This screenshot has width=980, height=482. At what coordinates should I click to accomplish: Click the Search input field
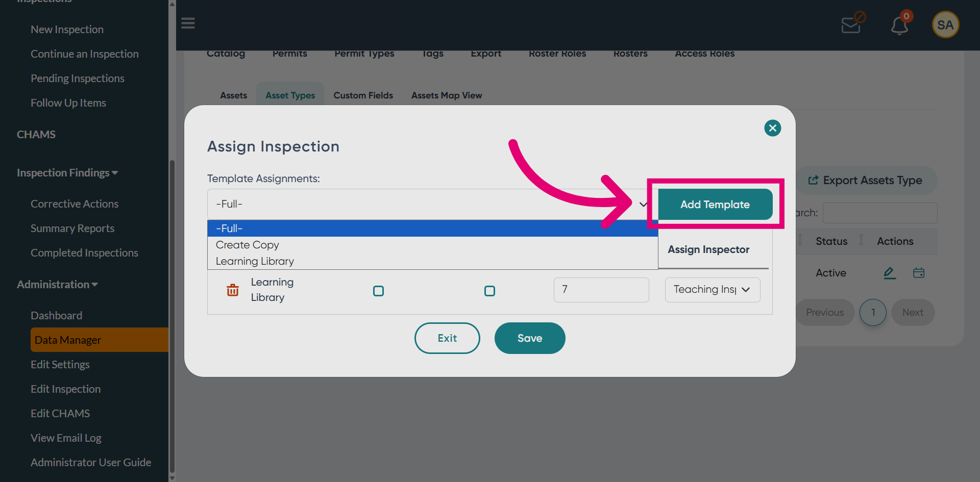click(x=880, y=213)
